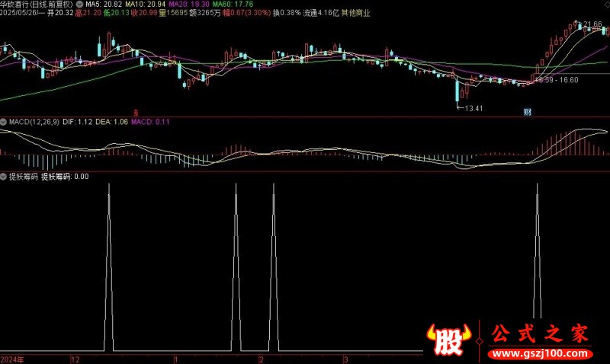Click the bull 股 logo icon

coord(448,340)
